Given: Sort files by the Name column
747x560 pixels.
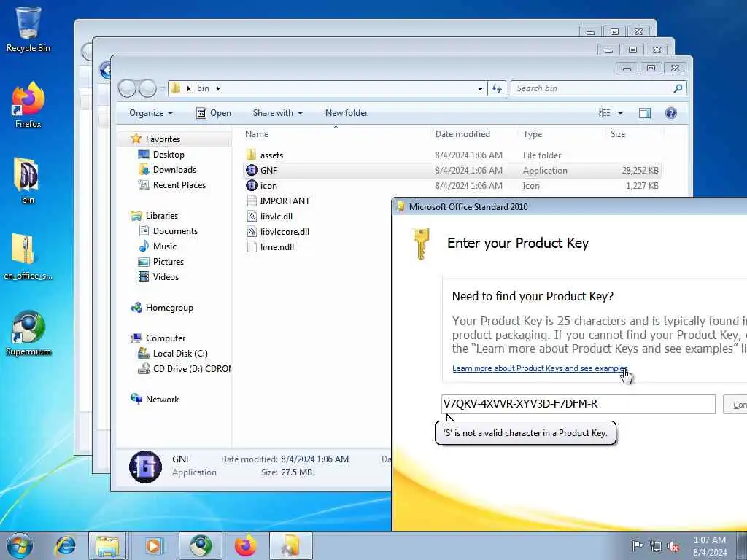Looking at the screenshot, I should click(x=336, y=134).
